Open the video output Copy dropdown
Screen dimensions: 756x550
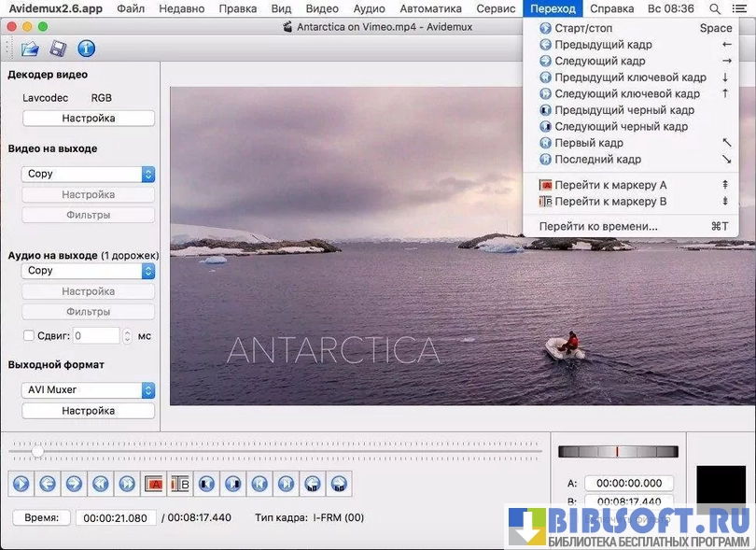tap(88, 174)
